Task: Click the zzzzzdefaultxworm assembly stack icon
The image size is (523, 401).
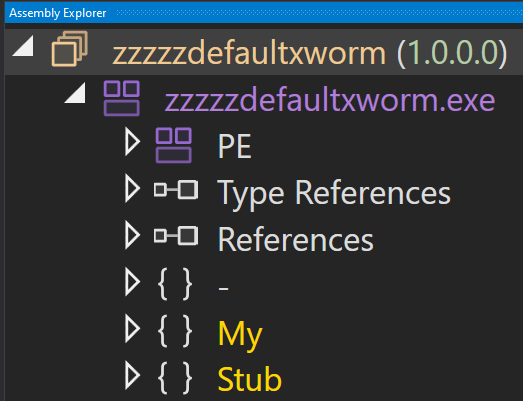Action: [69, 49]
